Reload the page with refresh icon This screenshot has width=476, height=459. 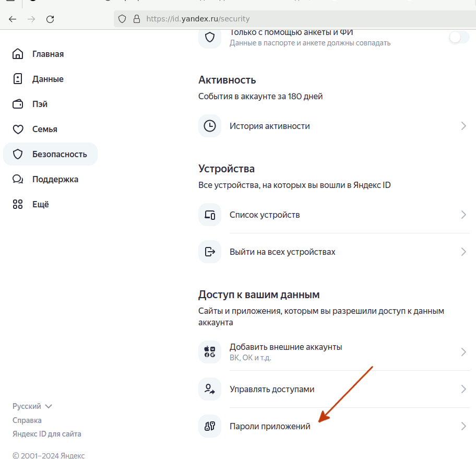pyautogui.click(x=50, y=19)
